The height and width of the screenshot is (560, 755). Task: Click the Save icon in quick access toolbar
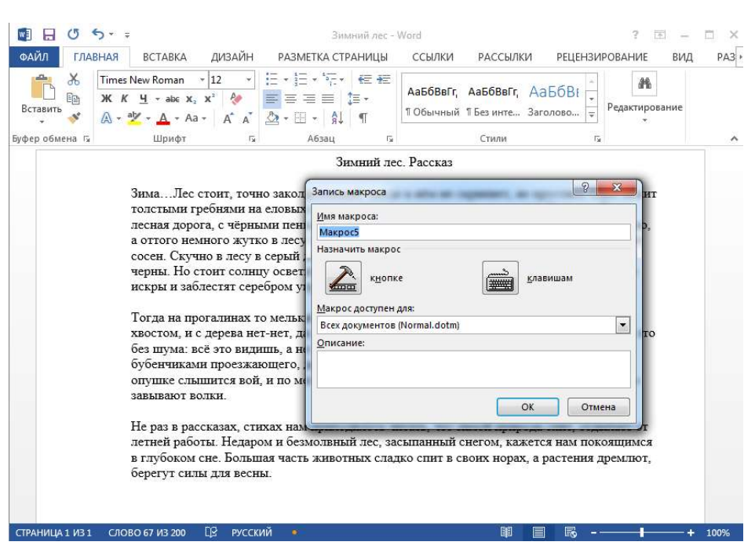pyautogui.click(x=49, y=35)
